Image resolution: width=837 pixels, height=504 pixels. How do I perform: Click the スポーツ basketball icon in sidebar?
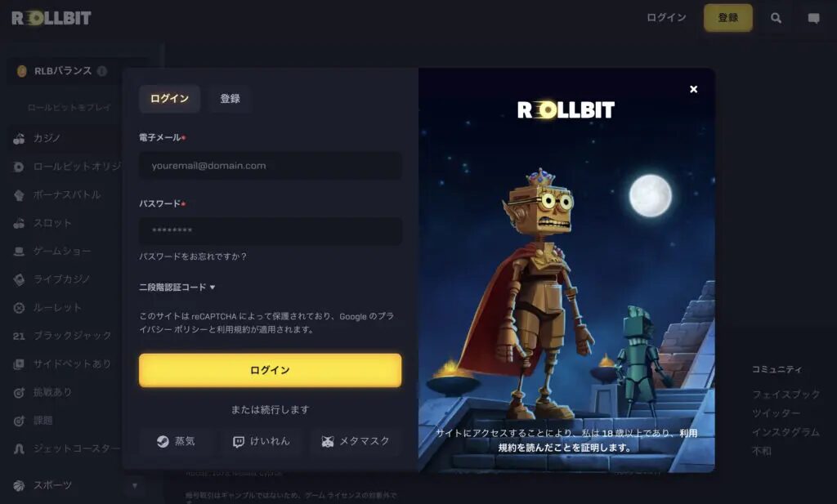[x=19, y=485]
